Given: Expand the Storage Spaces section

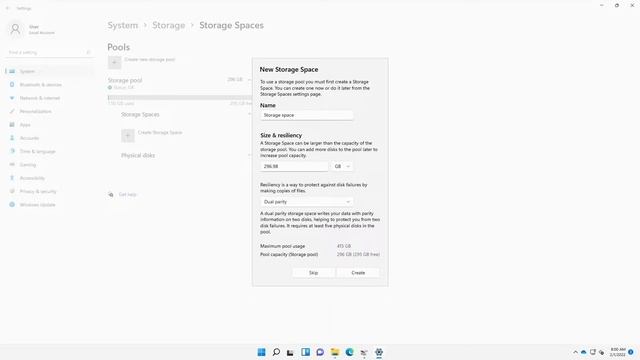Looking at the screenshot, I should point(249,114).
